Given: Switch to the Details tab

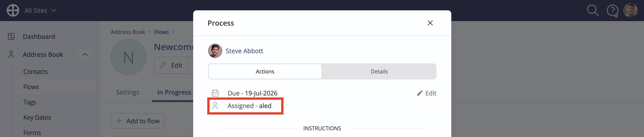Looking at the screenshot, I should pyautogui.click(x=379, y=71).
